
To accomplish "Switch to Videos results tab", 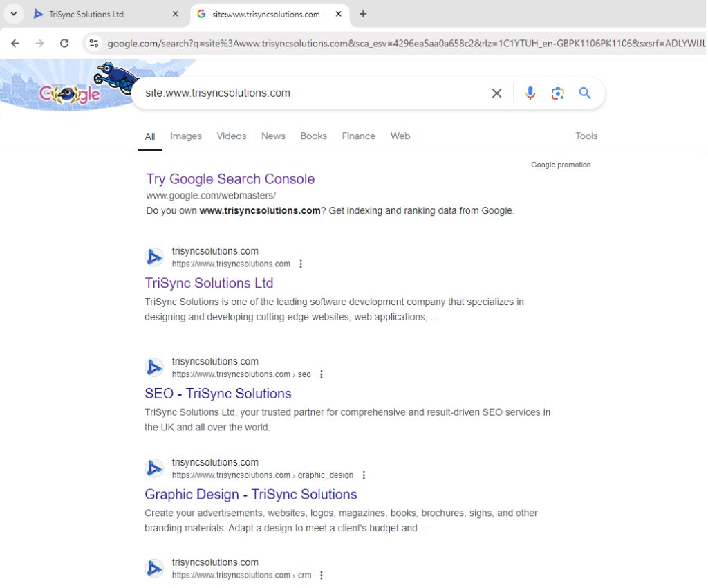I will [x=232, y=136].
